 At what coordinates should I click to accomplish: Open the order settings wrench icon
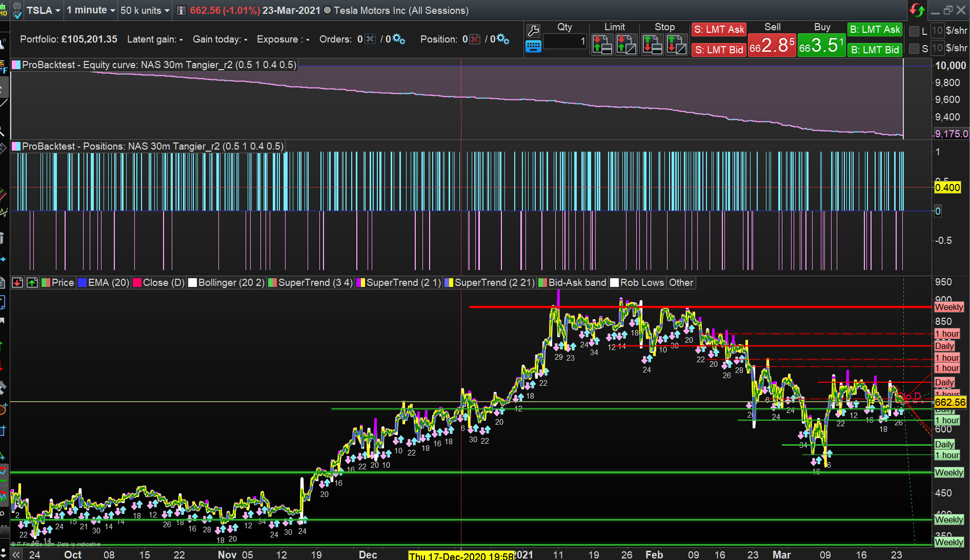click(x=533, y=31)
